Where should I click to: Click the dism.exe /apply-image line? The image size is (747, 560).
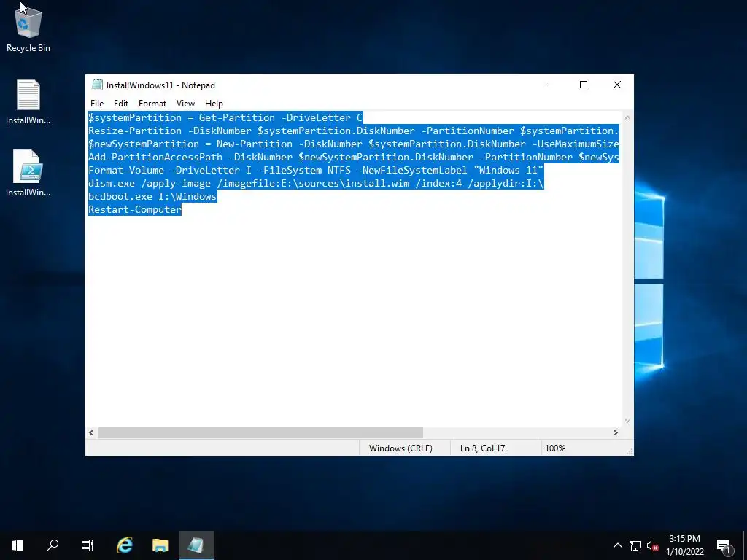point(316,183)
